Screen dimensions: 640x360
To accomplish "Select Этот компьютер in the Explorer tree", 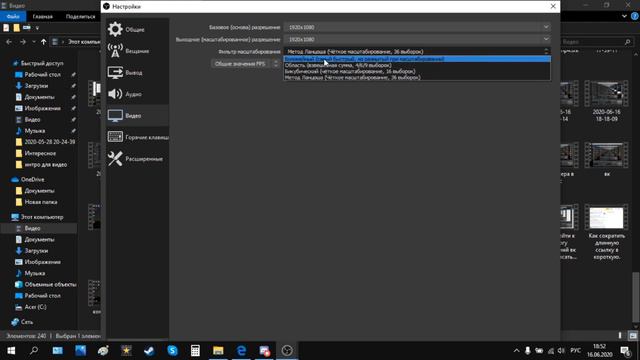I will click(37, 217).
